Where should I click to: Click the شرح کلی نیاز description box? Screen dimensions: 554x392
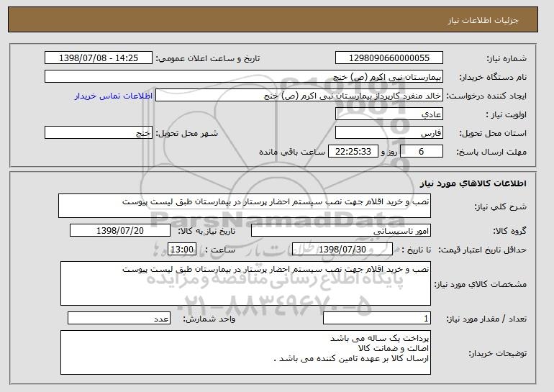click(x=245, y=206)
